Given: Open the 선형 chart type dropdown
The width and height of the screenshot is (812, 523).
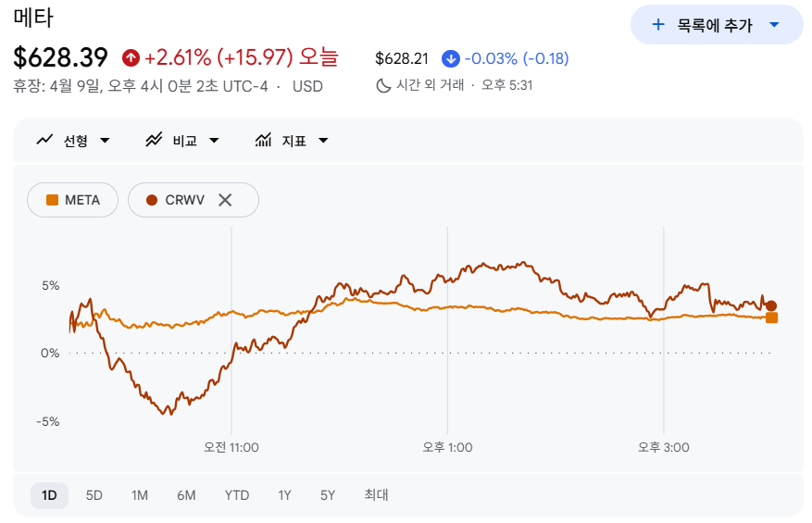Looking at the screenshot, I should click(105, 141).
